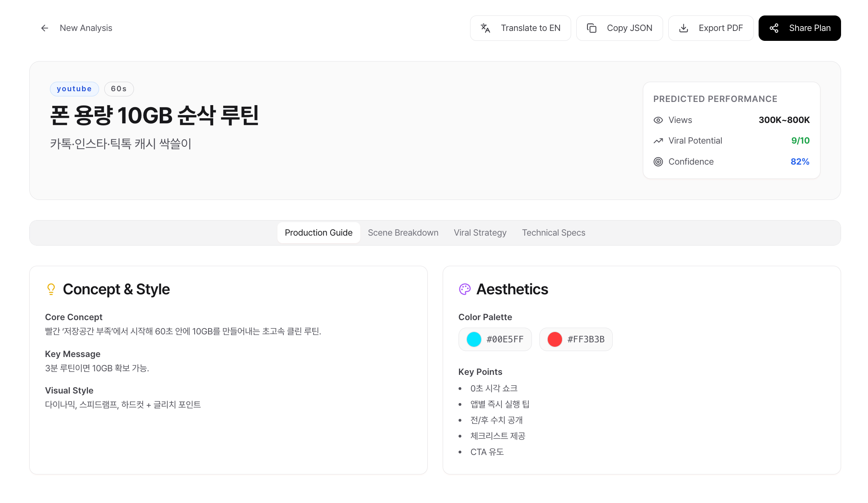
Task: Click the copy icon beside Copy JSON
Action: tap(592, 28)
